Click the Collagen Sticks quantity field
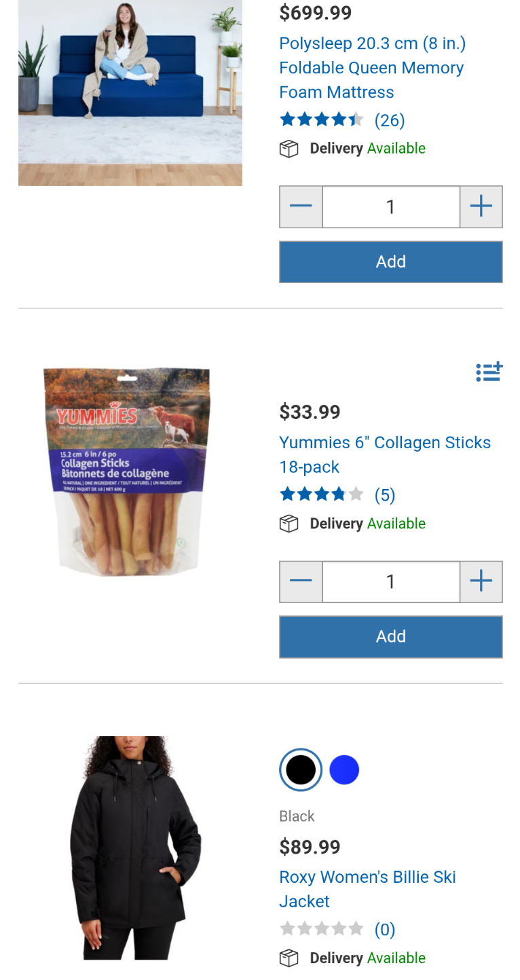 (390, 581)
